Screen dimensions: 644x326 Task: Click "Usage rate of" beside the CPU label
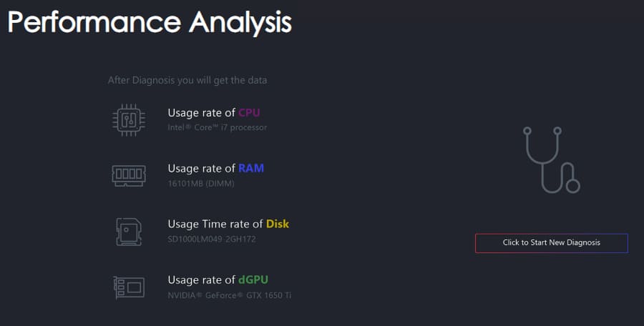(201, 113)
